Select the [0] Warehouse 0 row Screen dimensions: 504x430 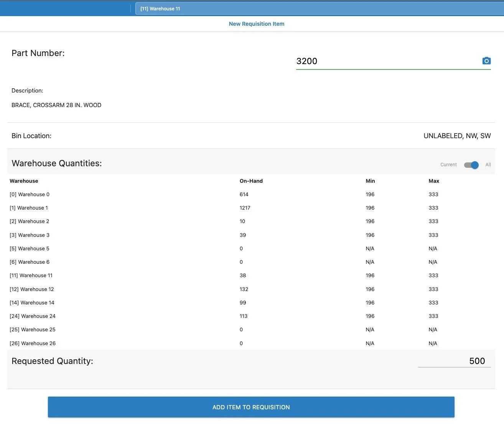click(x=251, y=194)
